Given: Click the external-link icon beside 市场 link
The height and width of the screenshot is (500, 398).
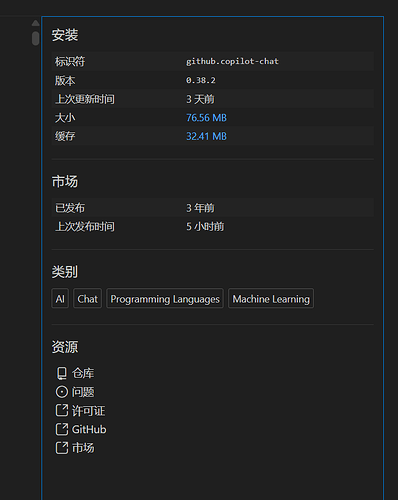Looking at the screenshot, I should [61, 448].
